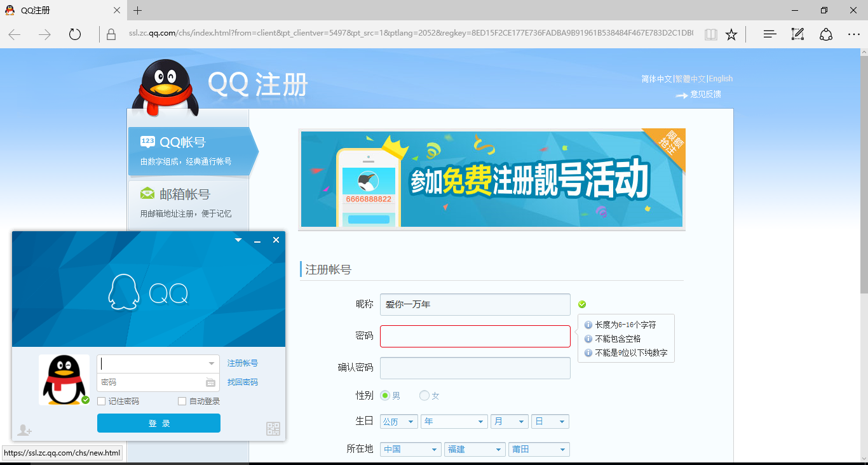868x465 pixels.
Task: Enable 记住密码 checkbox
Action: click(x=101, y=401)
